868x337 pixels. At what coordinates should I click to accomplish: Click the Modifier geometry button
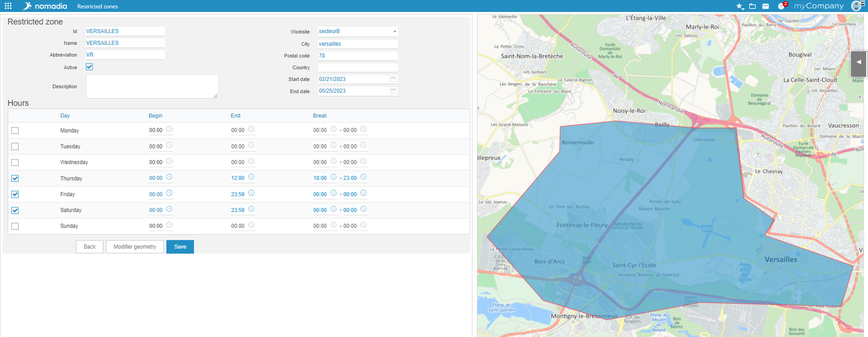pos(135,247)
